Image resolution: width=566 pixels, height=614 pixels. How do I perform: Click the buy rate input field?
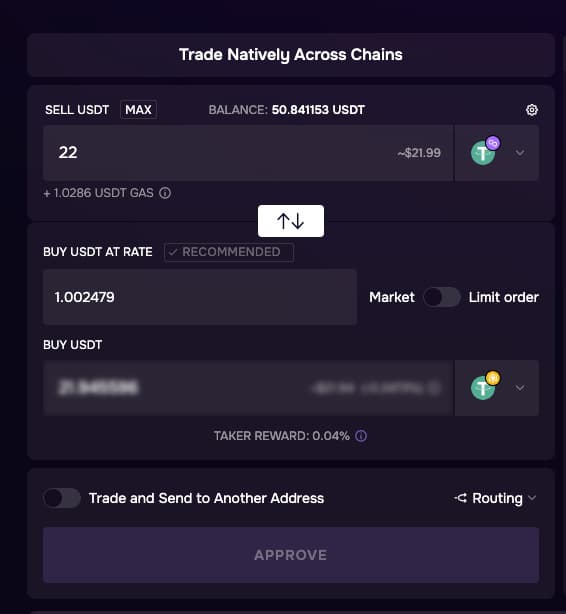(x=200, y=297)
